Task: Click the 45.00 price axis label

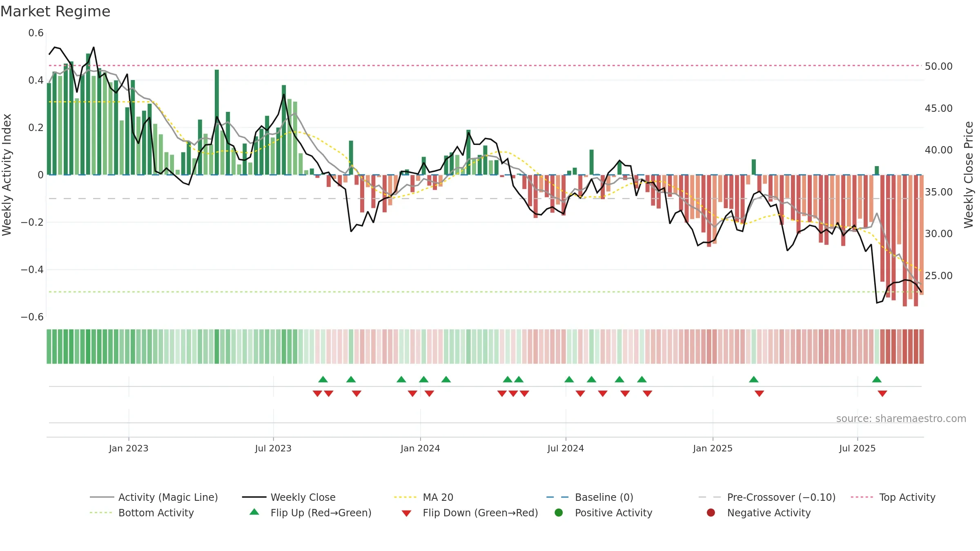Action: (x=938, y=108)
